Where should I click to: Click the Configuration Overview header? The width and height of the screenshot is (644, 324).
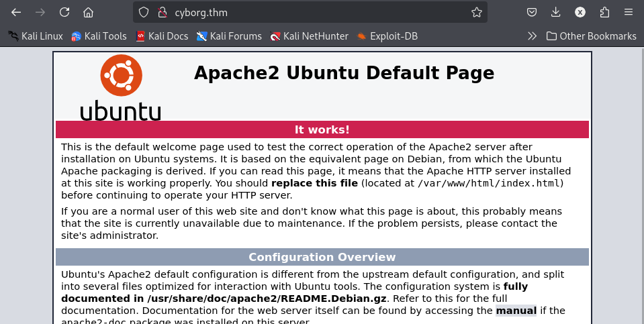322,257
